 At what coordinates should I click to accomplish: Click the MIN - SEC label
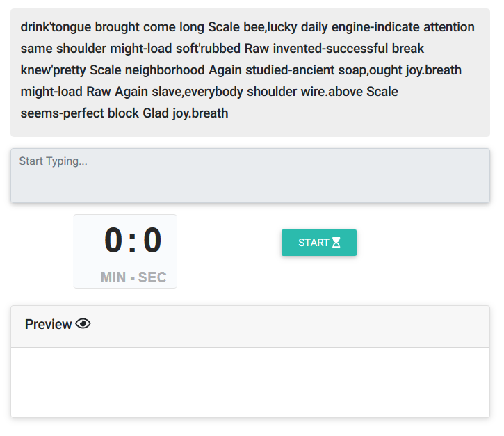[x=133, y=277]
